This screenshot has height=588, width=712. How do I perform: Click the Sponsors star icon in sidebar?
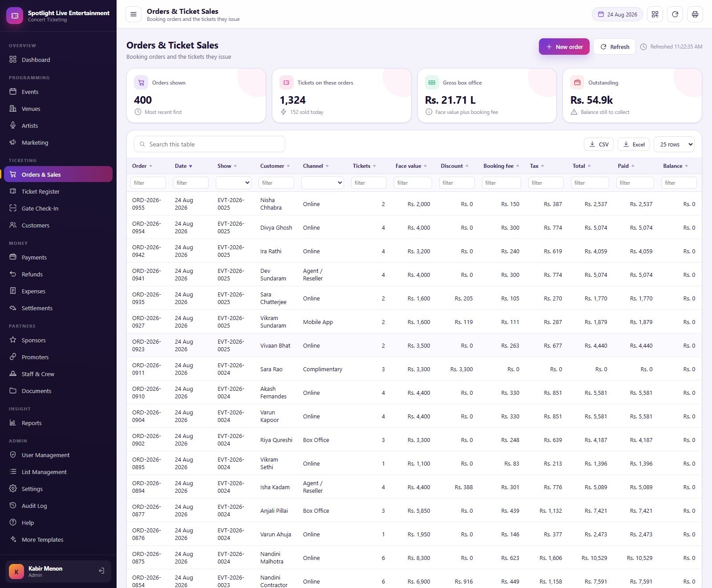[13, 340]
